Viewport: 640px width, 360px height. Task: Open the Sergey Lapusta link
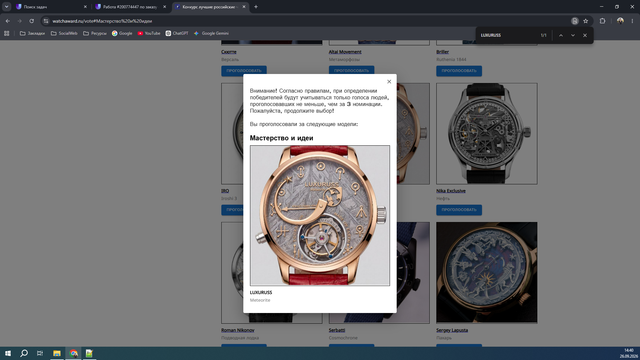pyautogui.click(x=452, y=330)
